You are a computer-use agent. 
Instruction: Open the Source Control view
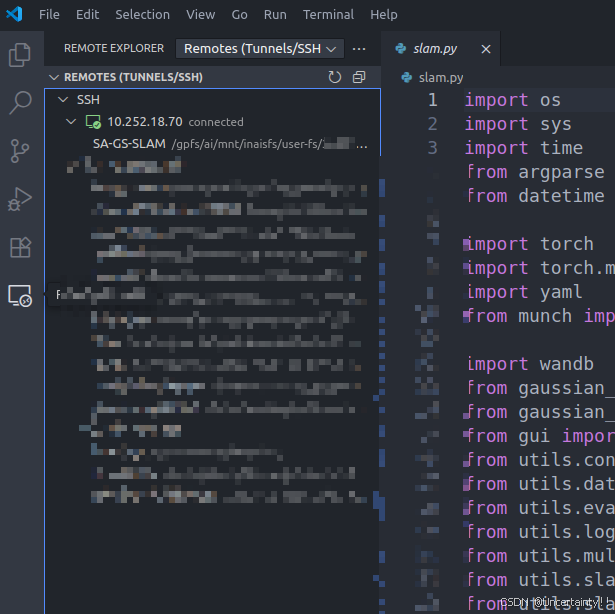[x=20, y=151]
